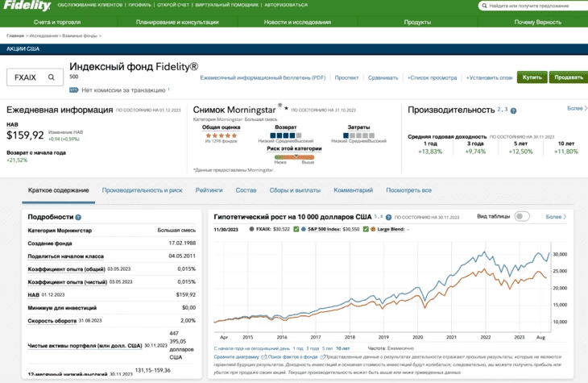Click Профиль in the top bar
The image size is (588, 383).
pyautogui.click(x=139, y=5)
